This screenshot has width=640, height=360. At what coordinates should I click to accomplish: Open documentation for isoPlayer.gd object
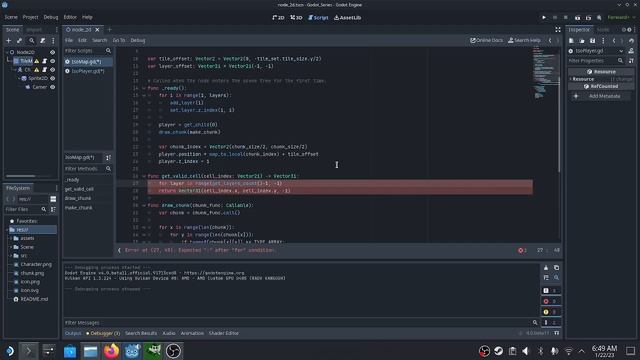[631, 51]
